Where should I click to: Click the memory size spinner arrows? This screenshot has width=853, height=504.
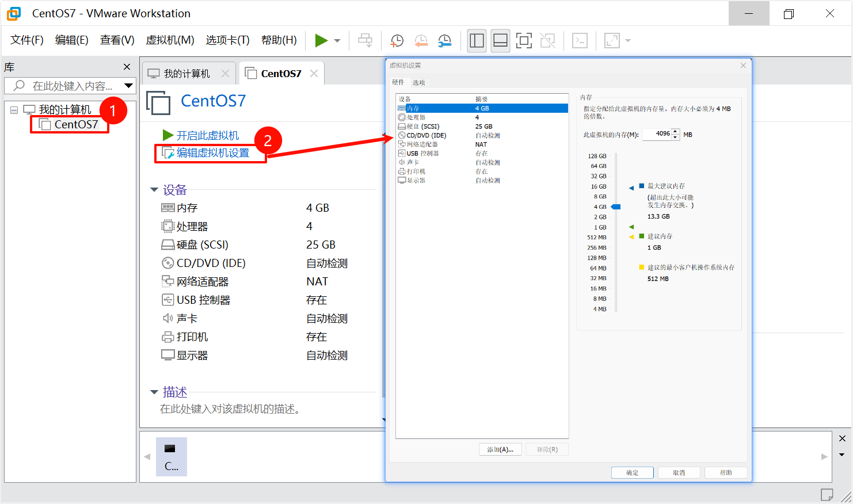coord(676,134)
